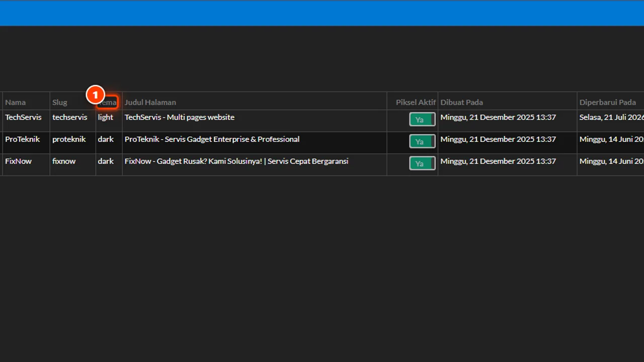The image size is (644, 362).
Task: Sort by the Judul Halaman column header
Action: click(150, 102)
